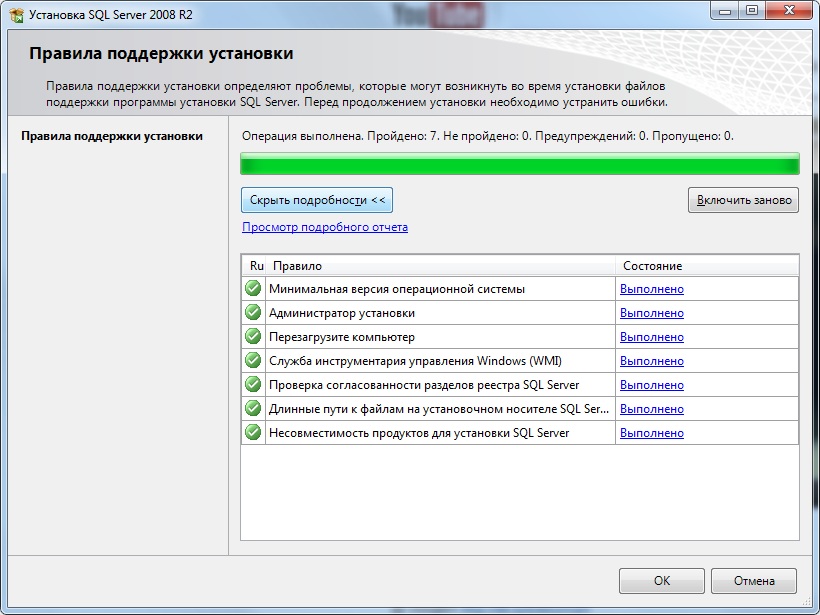Viewport: 820px width, 615px height.
Task: Select rule text Несовместимость продуктов для установки SQL Server
Action: point(419,434)
